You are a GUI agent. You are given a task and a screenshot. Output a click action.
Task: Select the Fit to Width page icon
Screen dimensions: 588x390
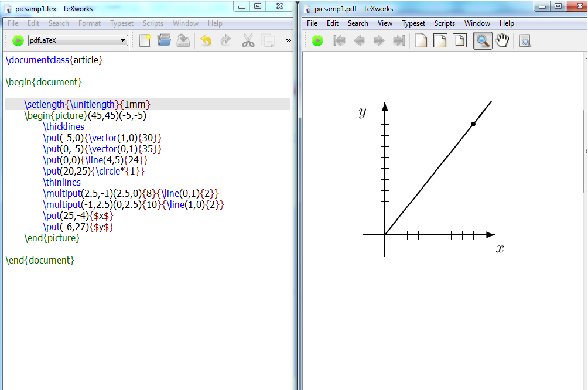click(x=440, y=40)
